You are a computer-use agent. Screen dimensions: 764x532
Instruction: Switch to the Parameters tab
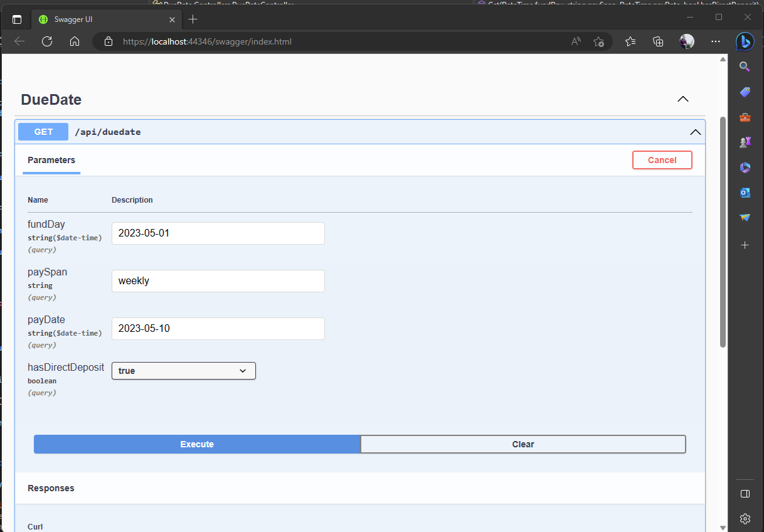tap(51, 160)
